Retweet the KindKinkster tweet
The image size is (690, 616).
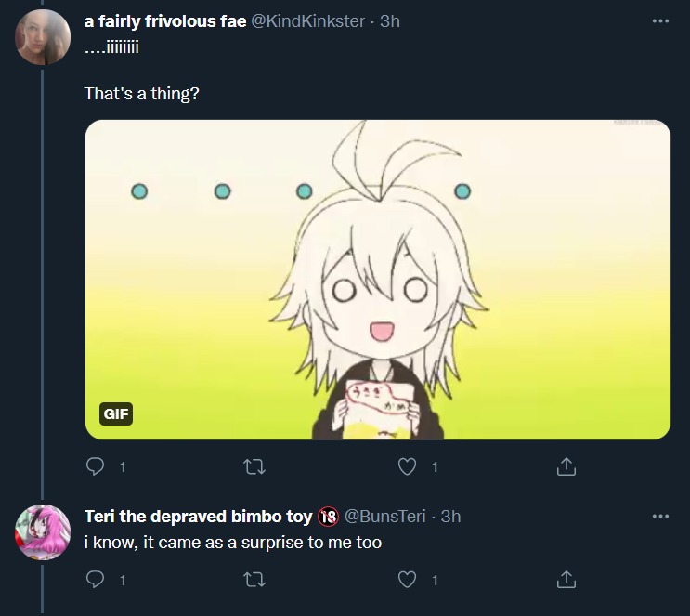tap(254, 466)
